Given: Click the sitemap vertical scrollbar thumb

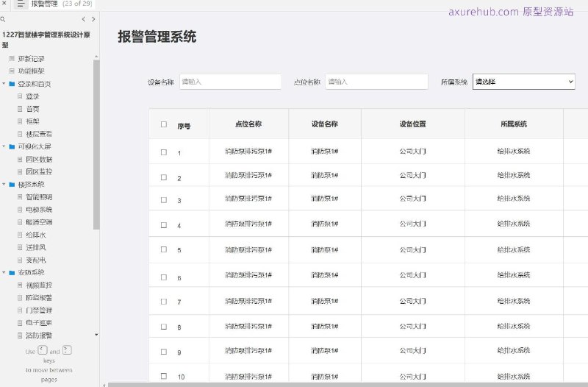Looking at the screenshot, I should pyautogui.click(x=96, y=144).
